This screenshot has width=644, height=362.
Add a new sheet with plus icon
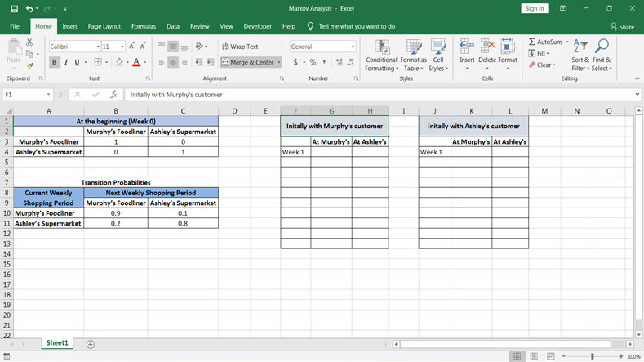(91, 344)
